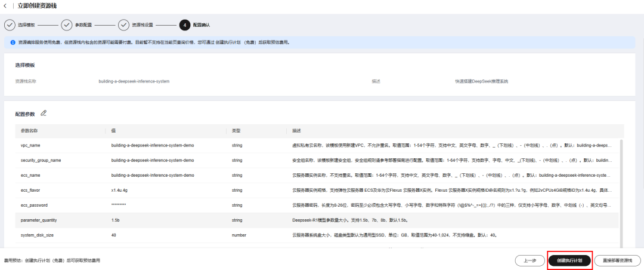Select the parameter_quantity table row
This screenshot has width=644, height=270.
pyautogui.click(x=317, y=220)
